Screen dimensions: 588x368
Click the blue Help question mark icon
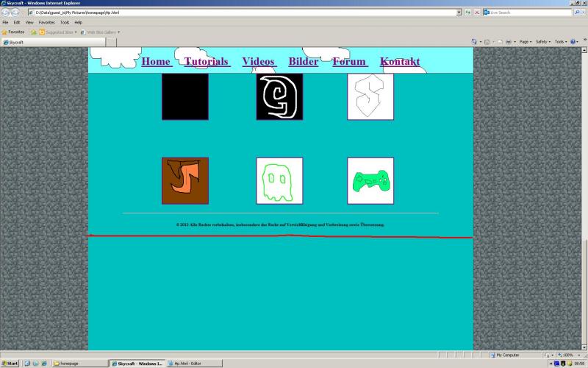coord(573,42)
